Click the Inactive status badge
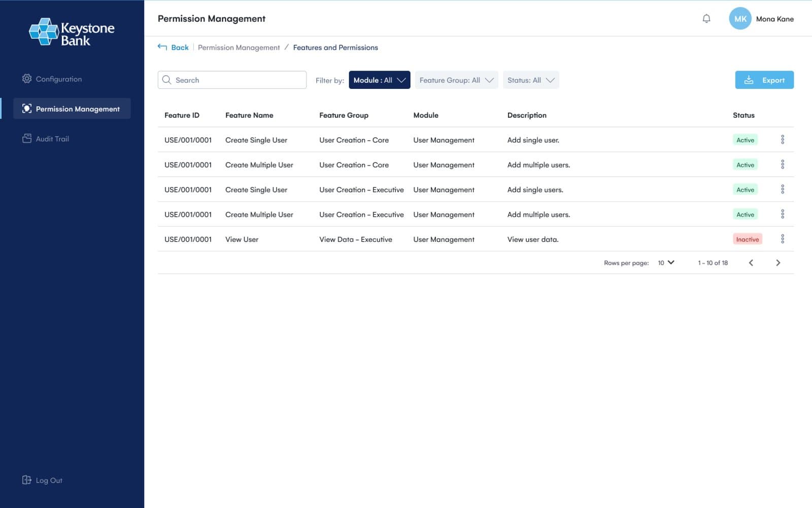 coord(748,239)
